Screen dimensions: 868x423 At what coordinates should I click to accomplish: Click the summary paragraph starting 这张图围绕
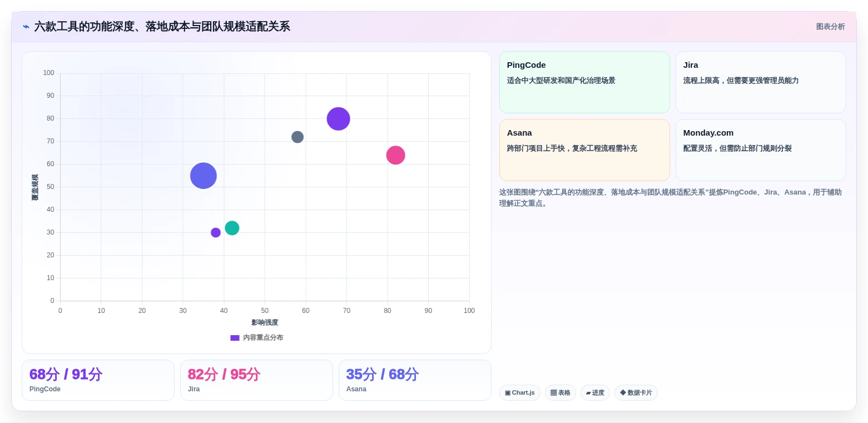(671, 198)
